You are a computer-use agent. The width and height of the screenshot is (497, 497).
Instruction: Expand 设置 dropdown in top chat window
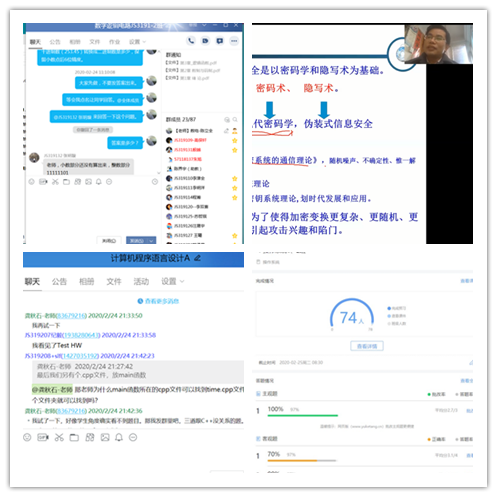click(x=137, y=42)
